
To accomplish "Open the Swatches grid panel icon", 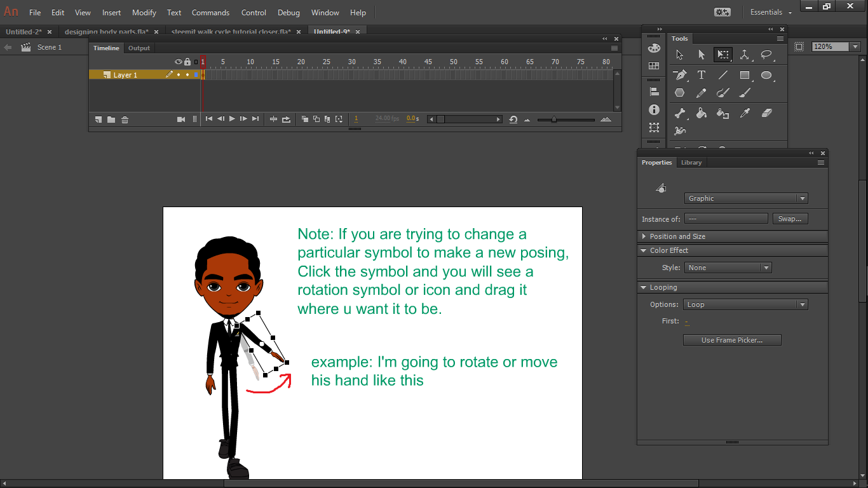I will click(654, 66).
